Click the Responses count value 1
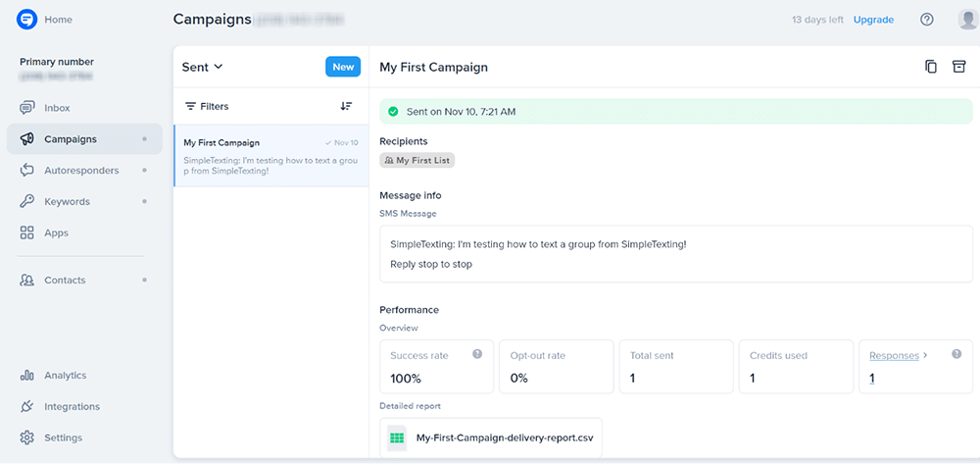Viewport: 980px width, 465px height. point(872,378)
